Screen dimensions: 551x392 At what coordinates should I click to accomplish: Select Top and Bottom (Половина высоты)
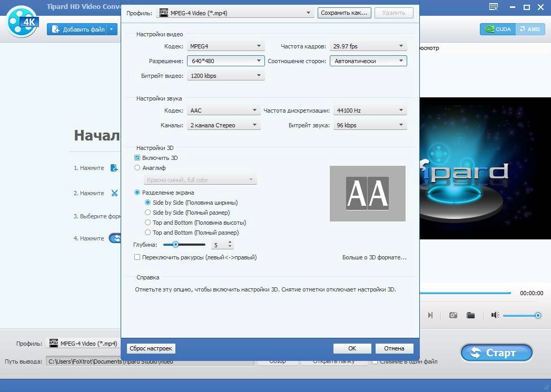point(147,223)
